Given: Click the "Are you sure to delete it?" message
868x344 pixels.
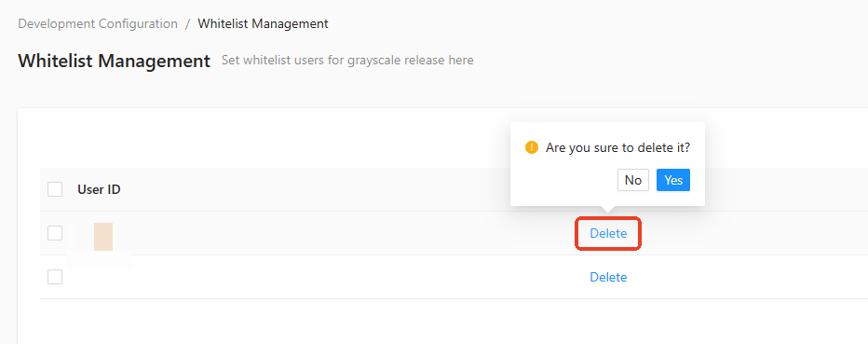Looking at the screenshot, I should coord(617,148).
